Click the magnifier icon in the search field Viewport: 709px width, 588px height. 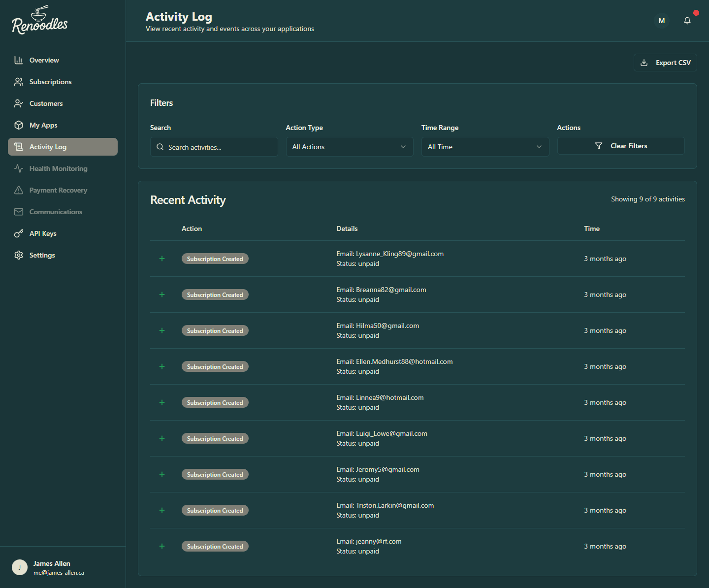point(160,147)
